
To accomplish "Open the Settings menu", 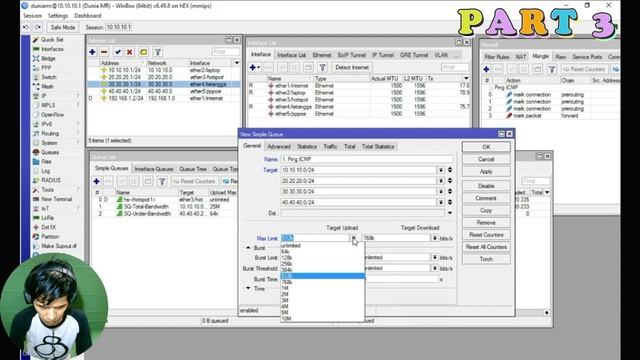I will [x=58, y=16].
